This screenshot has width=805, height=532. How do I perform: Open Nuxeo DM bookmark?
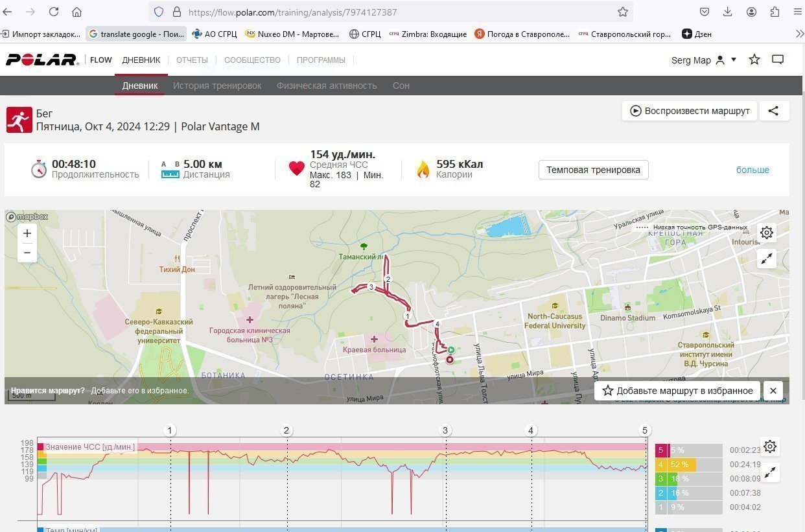[x=292, y=34]
